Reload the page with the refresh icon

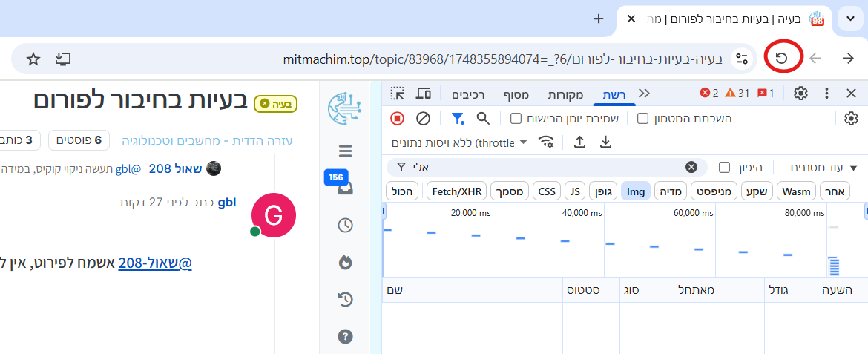coord(782,58)
